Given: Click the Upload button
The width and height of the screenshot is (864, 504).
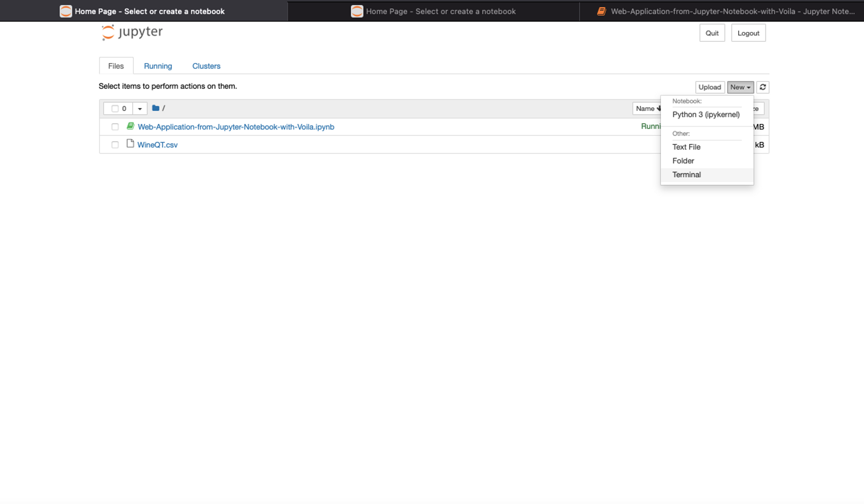Looking at the screenshot, I should click(x=710, y=87).
